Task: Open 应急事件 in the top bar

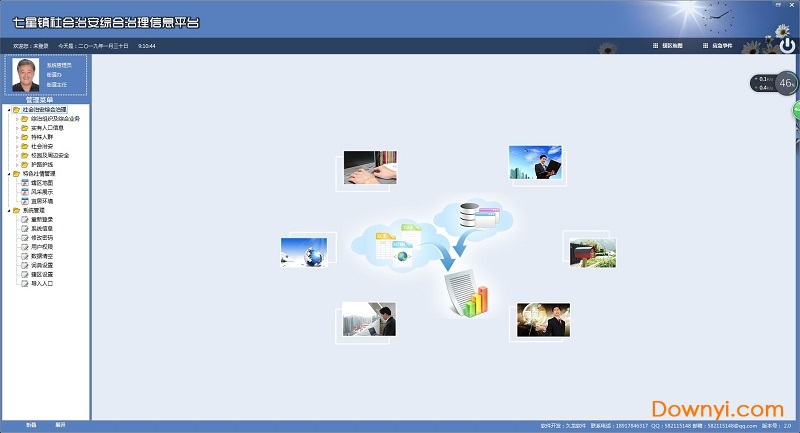Action: [x=718, y=46]
